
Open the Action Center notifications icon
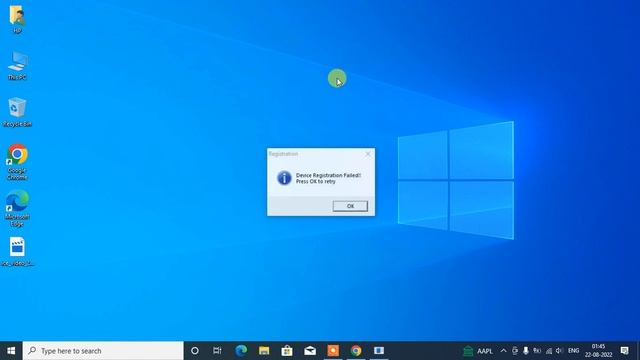click(x=624, y=351)
